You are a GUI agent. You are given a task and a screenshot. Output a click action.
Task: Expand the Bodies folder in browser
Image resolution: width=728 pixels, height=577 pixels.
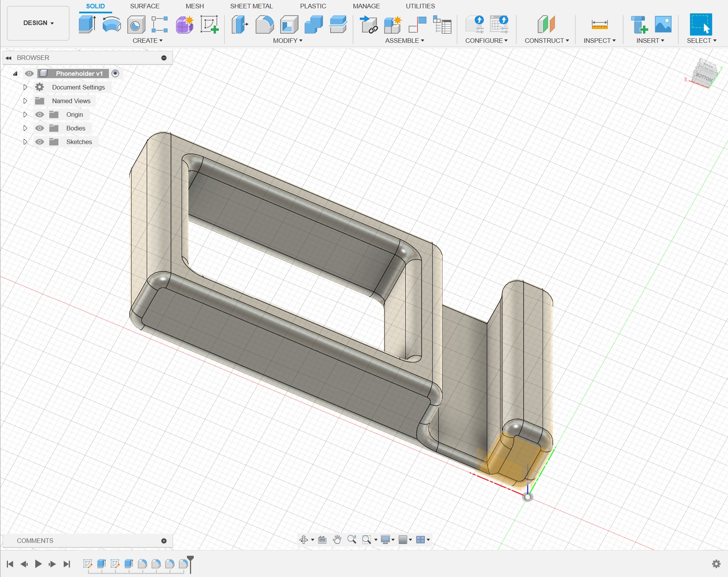(25, 128)
